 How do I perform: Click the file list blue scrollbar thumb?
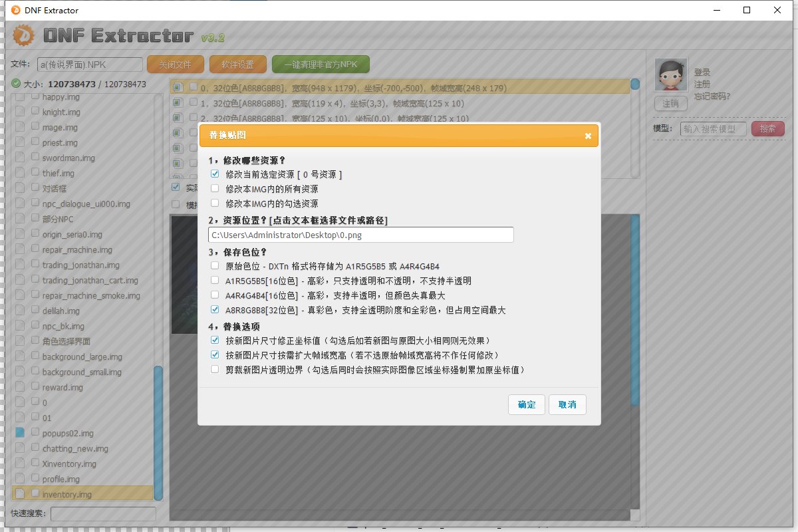pyautogui.click(x=158, y=432)
